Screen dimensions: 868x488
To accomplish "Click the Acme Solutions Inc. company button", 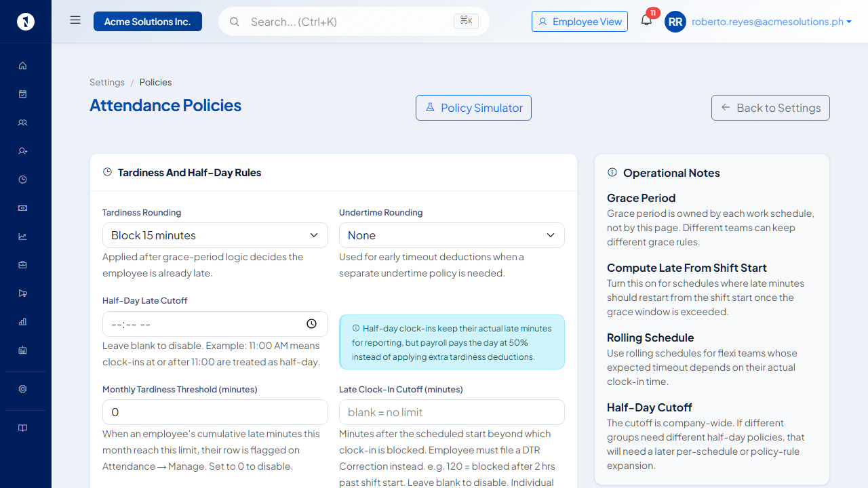I will [x=148, y=22].
